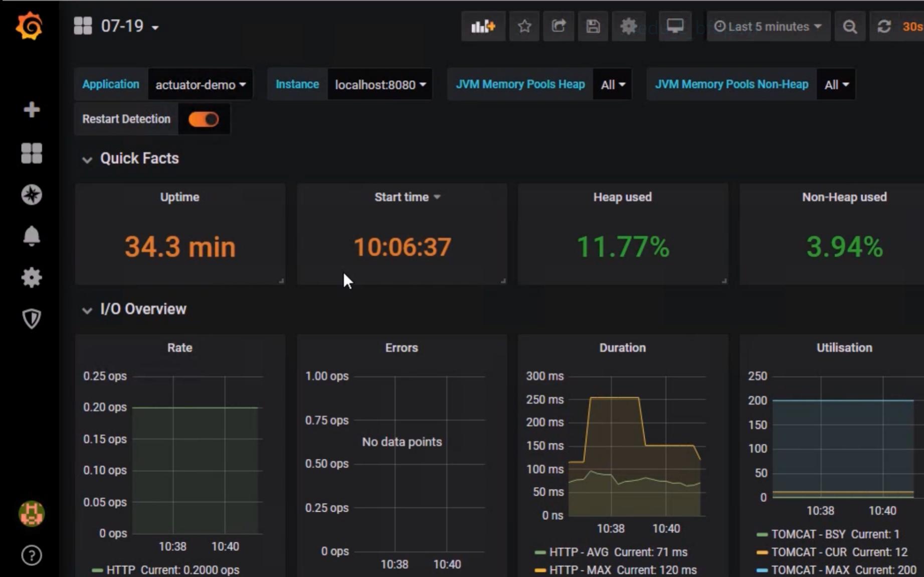Open the Uptime panel title menu

pyautogui.click(x=179, y=197)
